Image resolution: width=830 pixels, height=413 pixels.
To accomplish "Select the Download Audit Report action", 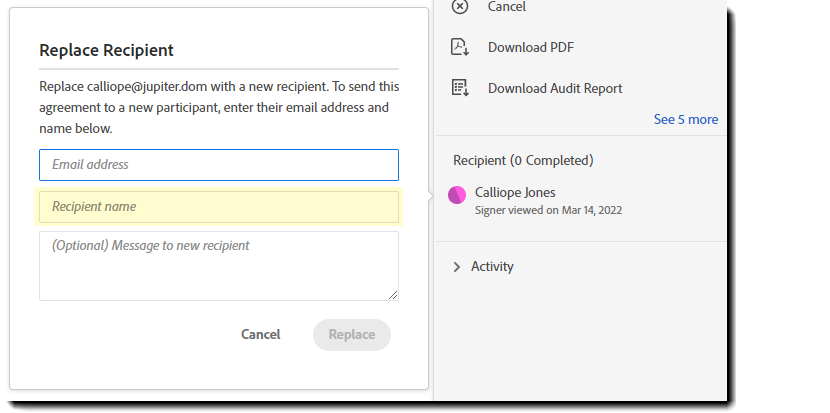I will point(554,88).
